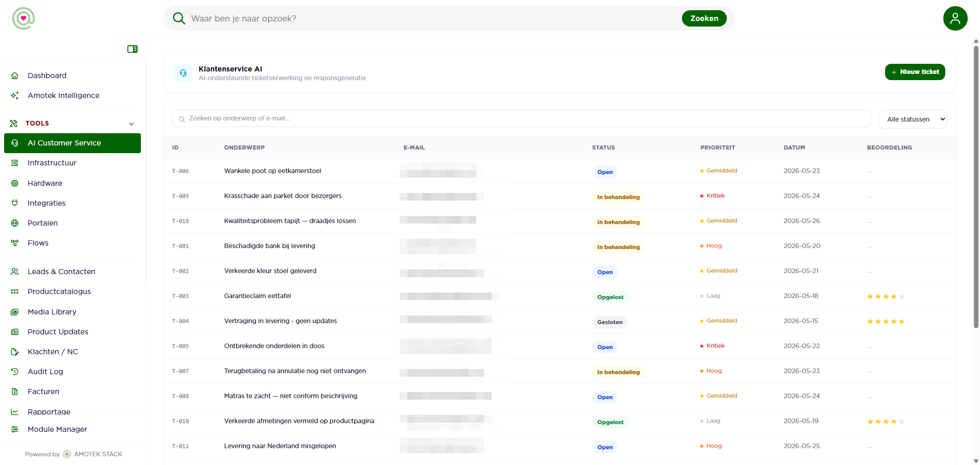Click the Dashboard home icon
Image resolution: width=980 pixels, height=465 pixels.
click(15, 76)
